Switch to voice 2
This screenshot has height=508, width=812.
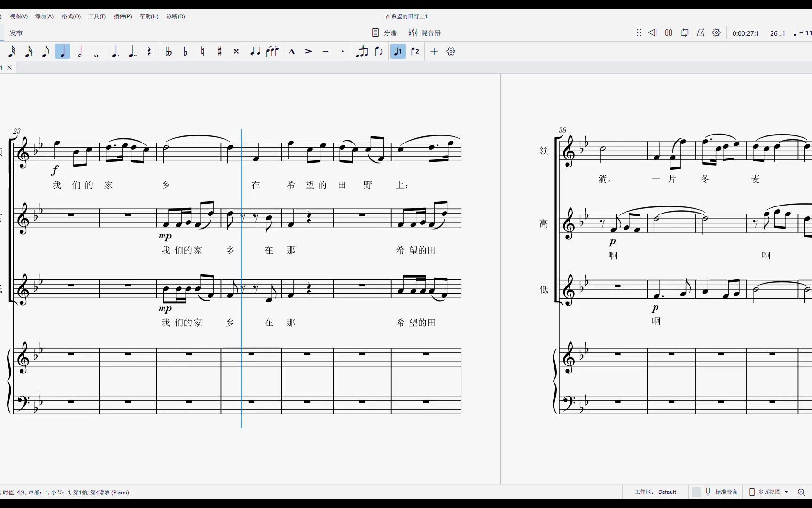coord(415,51)
